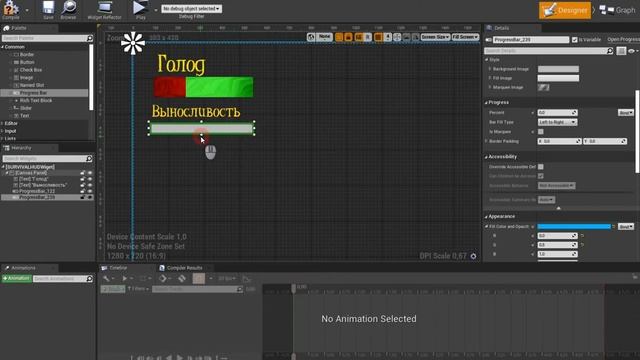Switch to Graph mode
Screen dimensions: 640x360
click(617, 10)
